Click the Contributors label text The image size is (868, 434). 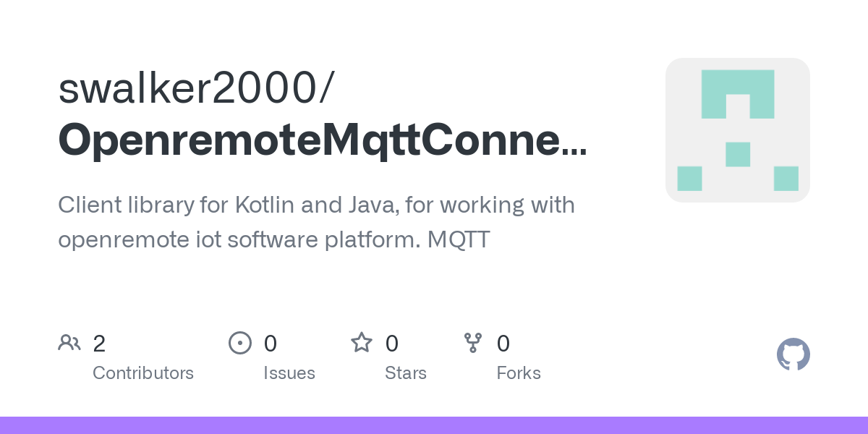pyautogui.click(x=143, y=373)
